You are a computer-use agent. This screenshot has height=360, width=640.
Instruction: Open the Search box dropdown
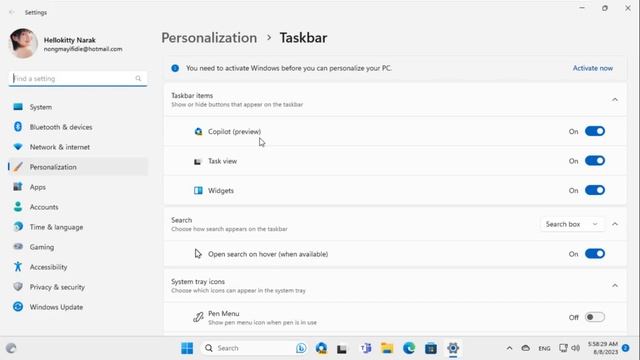(x=572, y=224)
